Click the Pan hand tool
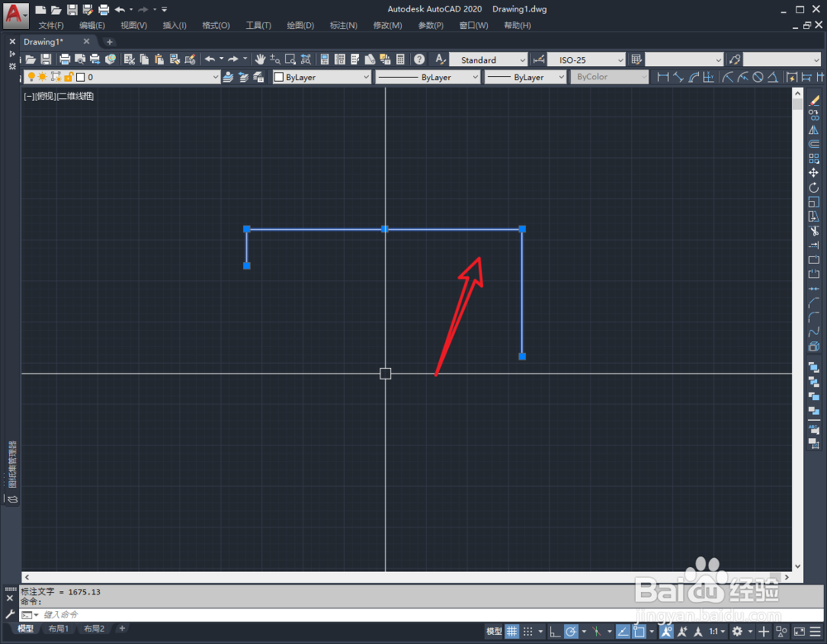This screenshot has width=827, height=644. [260, 60]
